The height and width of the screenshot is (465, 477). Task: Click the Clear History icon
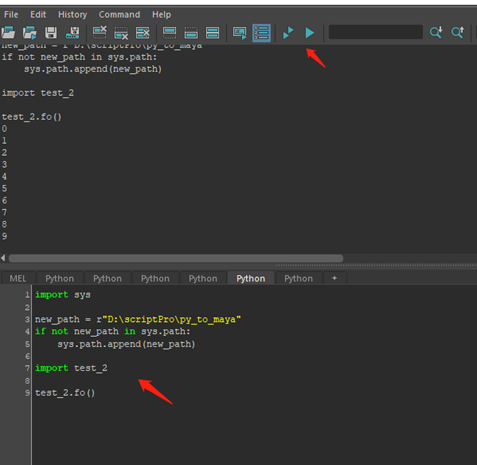99,33
